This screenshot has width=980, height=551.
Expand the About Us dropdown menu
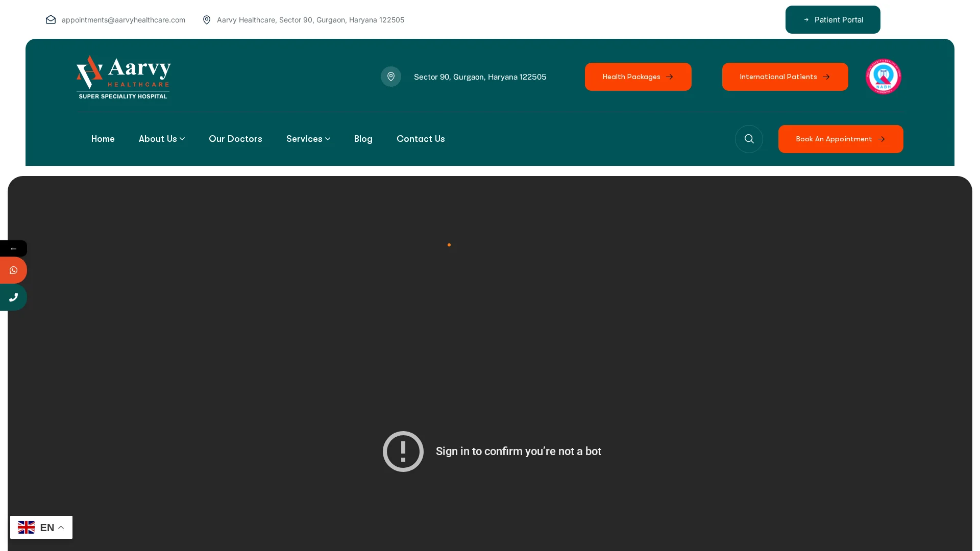click(162, 139)
